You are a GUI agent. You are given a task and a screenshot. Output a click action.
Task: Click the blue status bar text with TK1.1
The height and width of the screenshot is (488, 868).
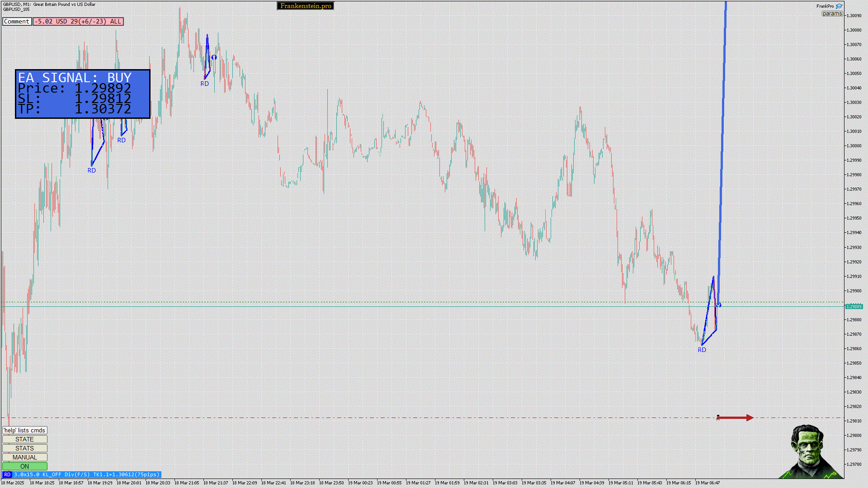86,474
